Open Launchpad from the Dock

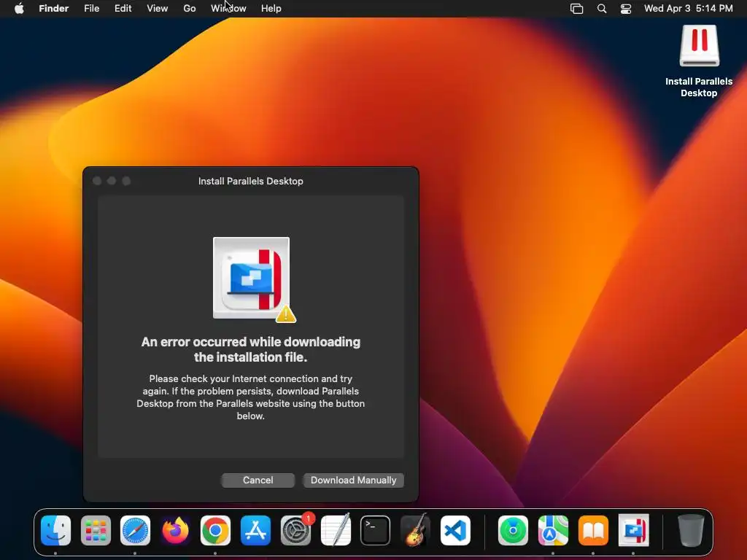coord(96,530)
